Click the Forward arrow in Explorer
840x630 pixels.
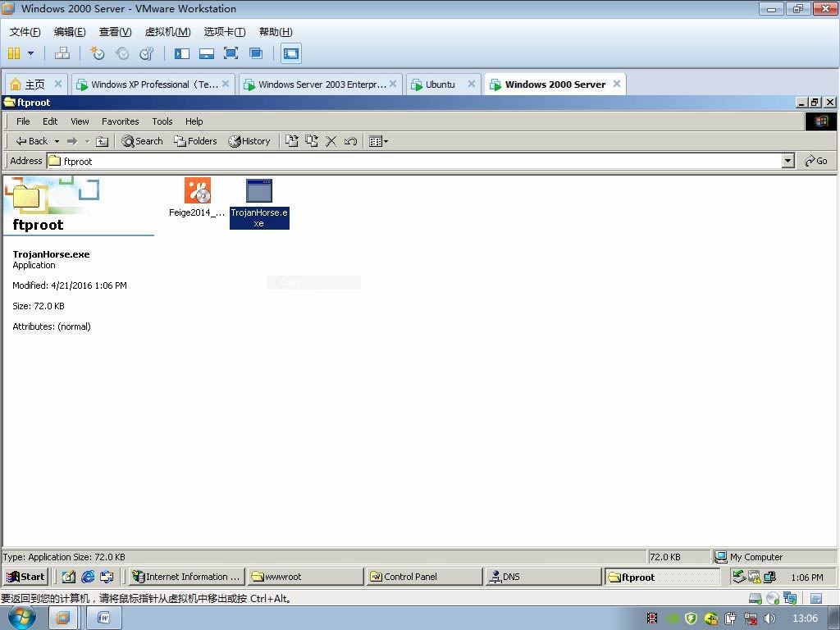point(72,141)
